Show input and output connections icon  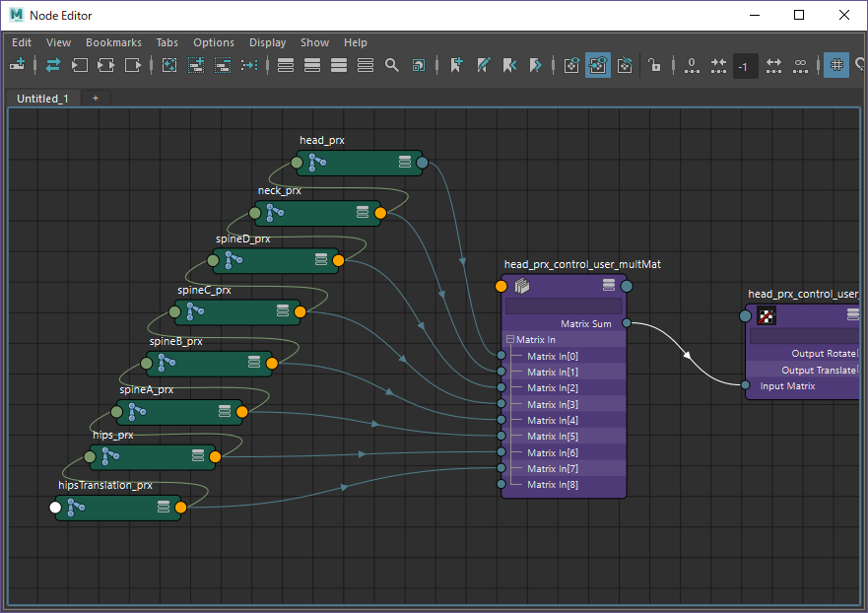tap(105, 65)
